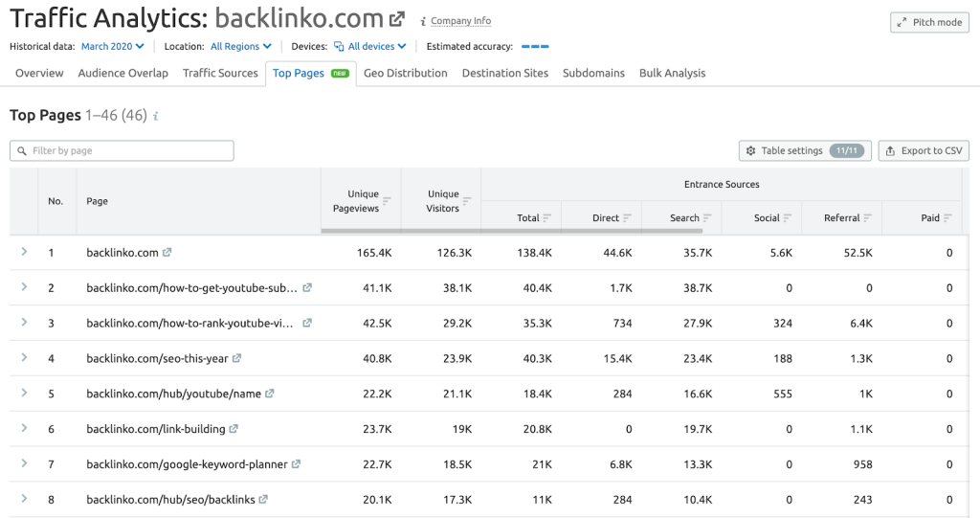Open external link icon for seo-this-year row
980x518 pixels.
point(237,358)
